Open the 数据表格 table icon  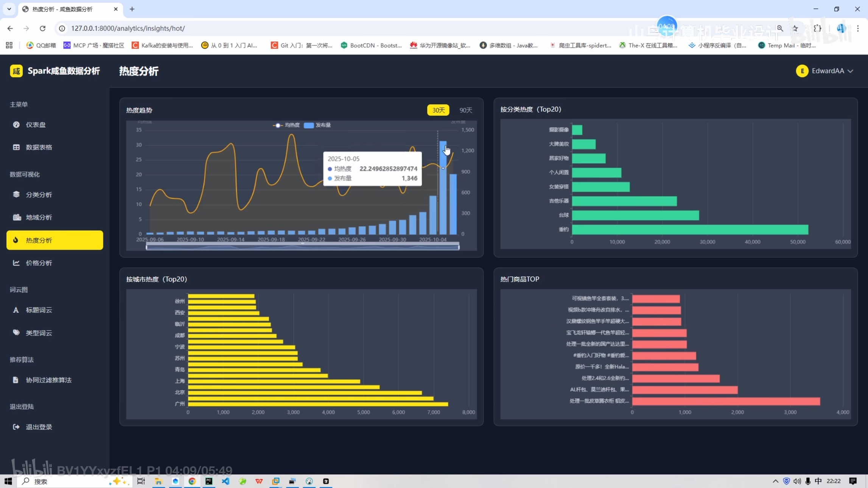[x=16, y=147]
